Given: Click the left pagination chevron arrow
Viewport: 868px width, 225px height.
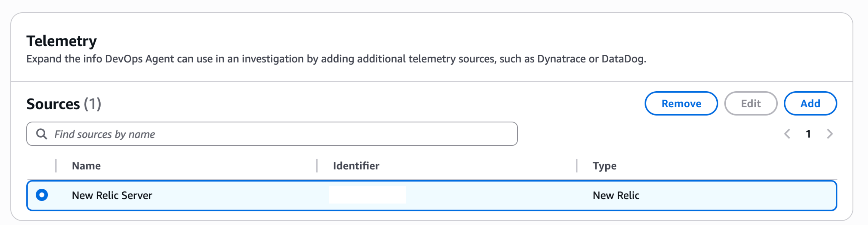Looking at the screenshot, I should 787,134.
